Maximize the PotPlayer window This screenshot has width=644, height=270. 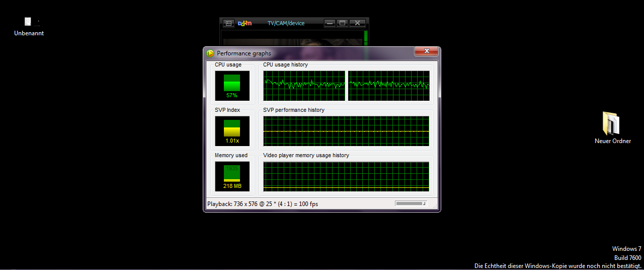pos(343,23)
